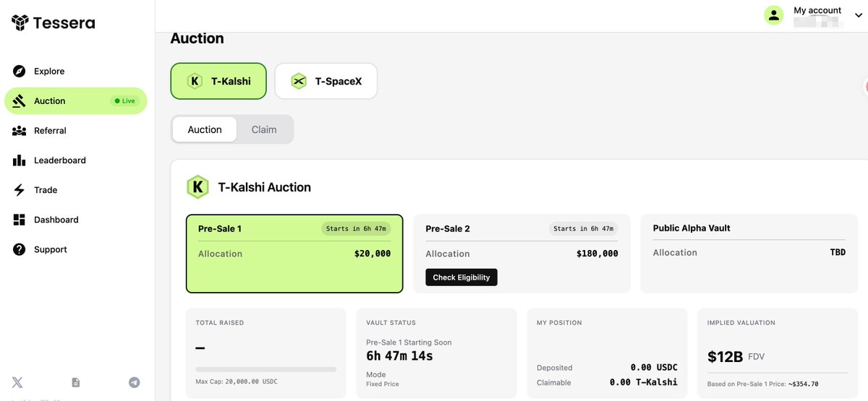Click the TBD allocation value

tap(838, 252)
